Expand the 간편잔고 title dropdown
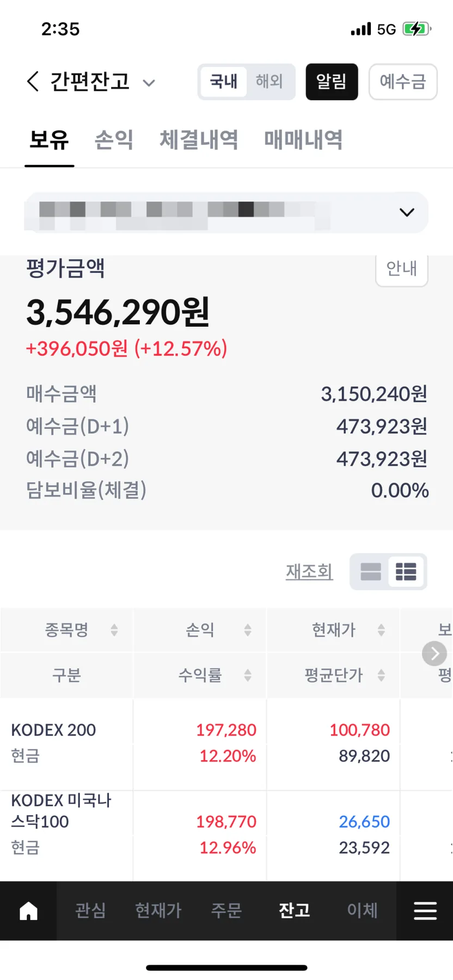This screenshot has width=453, height=980. coord(149,83)
